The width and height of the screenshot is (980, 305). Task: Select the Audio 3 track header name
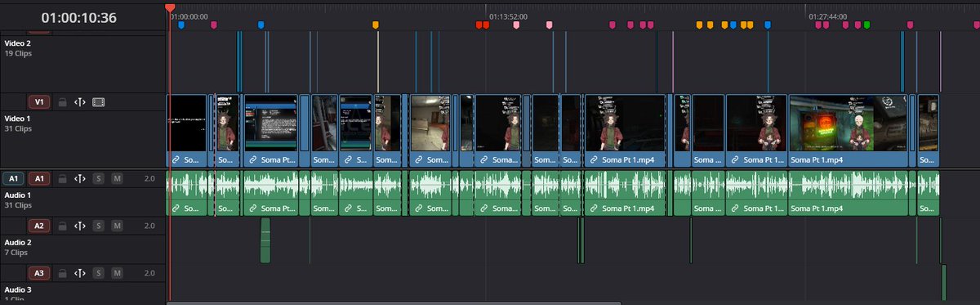click(18, 289)
